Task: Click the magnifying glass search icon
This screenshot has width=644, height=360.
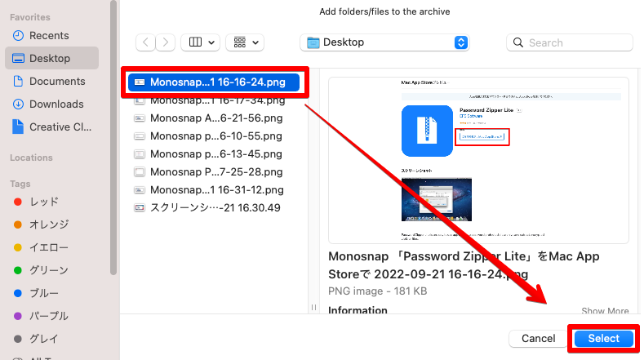Action: 518,42
